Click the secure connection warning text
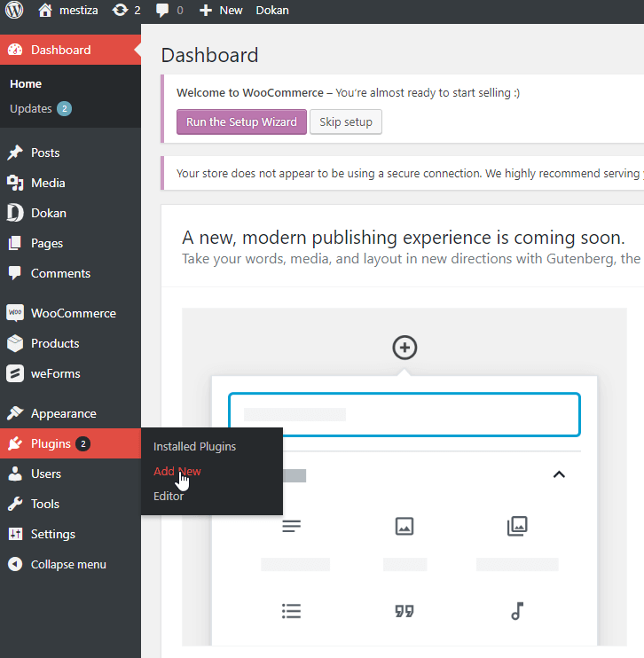 (410, 173)
